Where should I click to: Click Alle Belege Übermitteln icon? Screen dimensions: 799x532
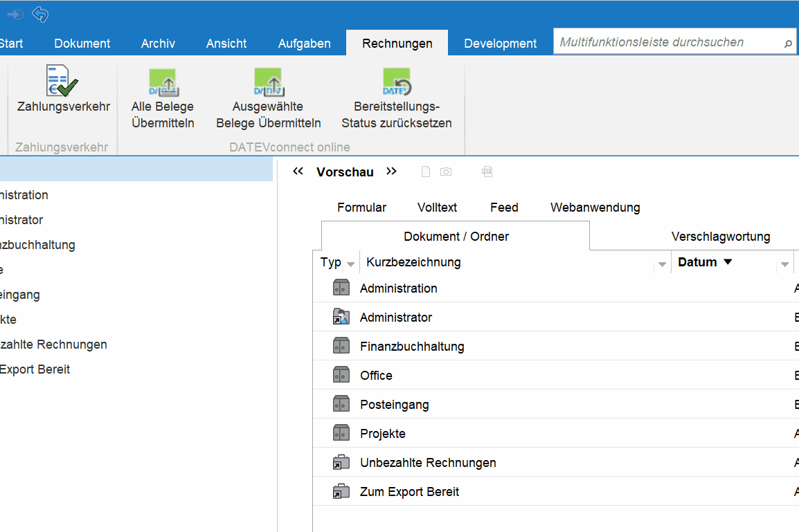[163, 82]
